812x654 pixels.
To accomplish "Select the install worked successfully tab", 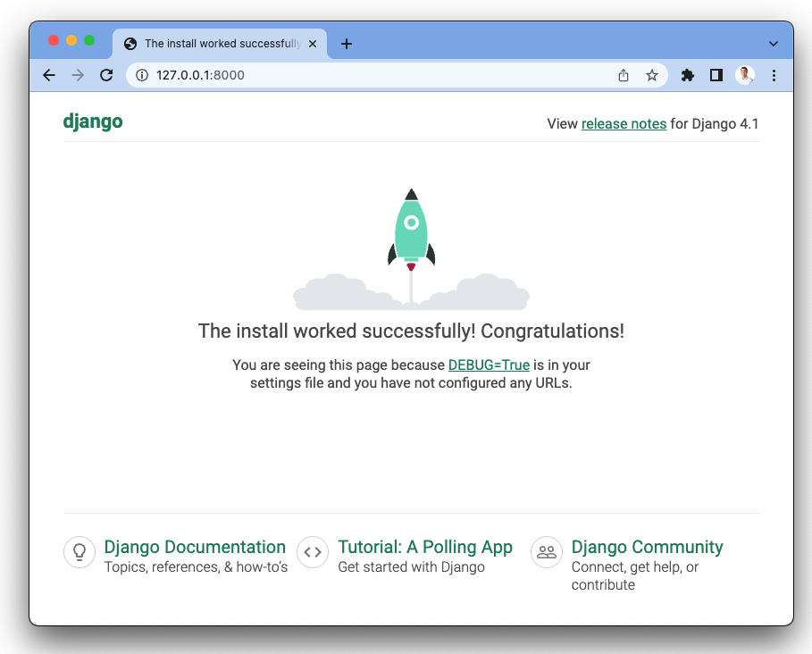I will point(214,44).
